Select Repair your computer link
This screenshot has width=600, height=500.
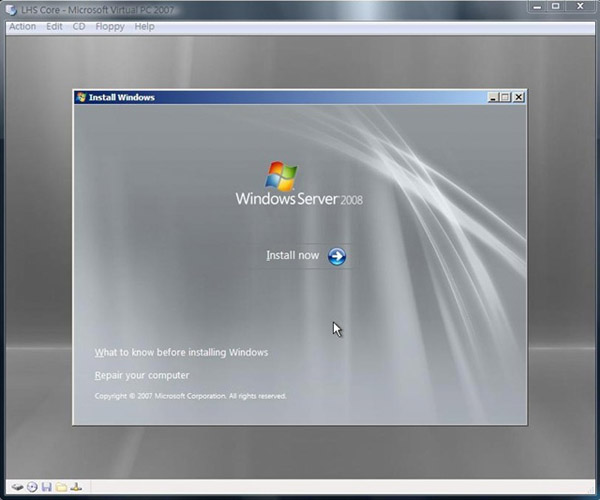coord(141,376)
